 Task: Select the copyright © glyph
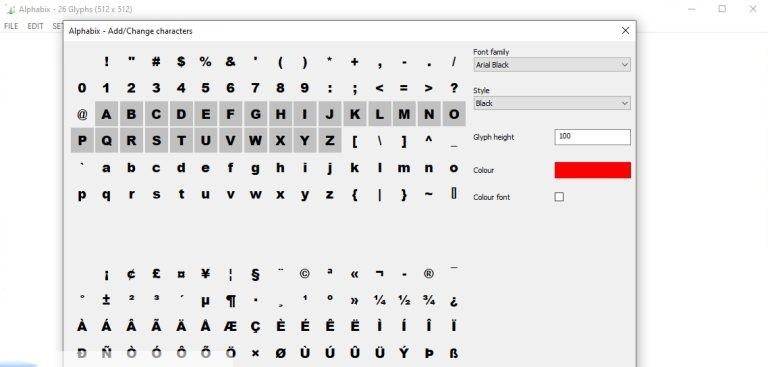click(305, 273)
